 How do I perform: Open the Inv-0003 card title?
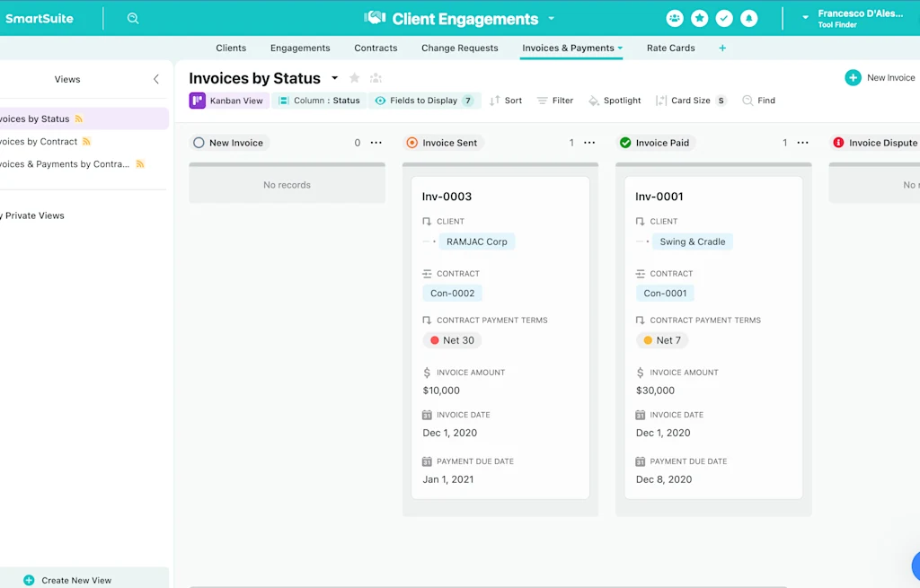tap(447, 197)
